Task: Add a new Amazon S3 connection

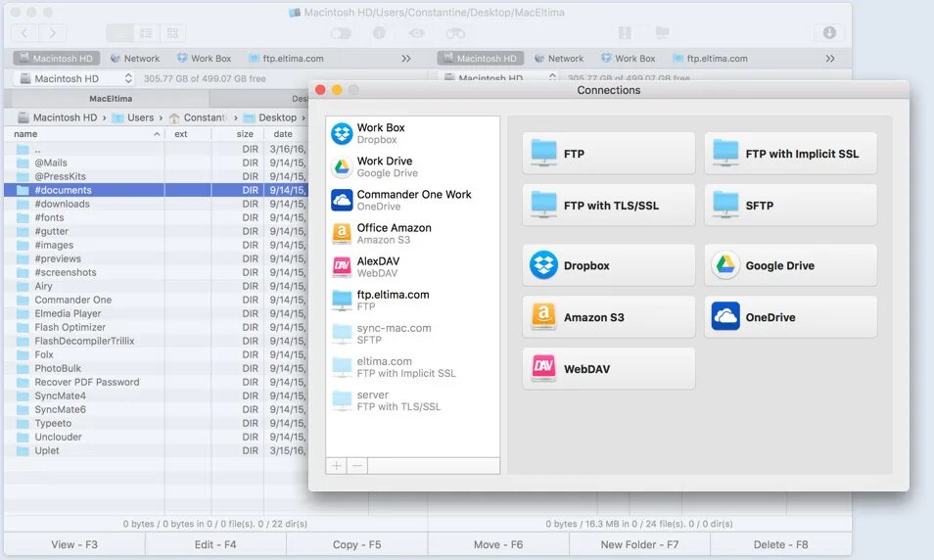Action: pos(608,317)
